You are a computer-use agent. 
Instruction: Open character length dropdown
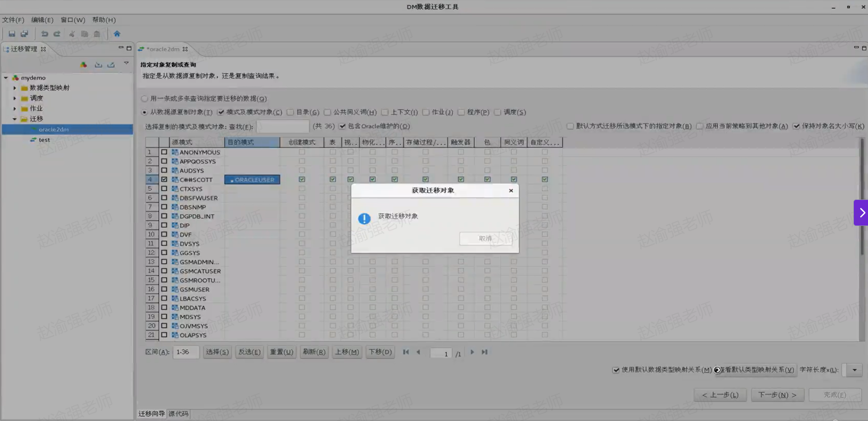(x=854, y=370)
